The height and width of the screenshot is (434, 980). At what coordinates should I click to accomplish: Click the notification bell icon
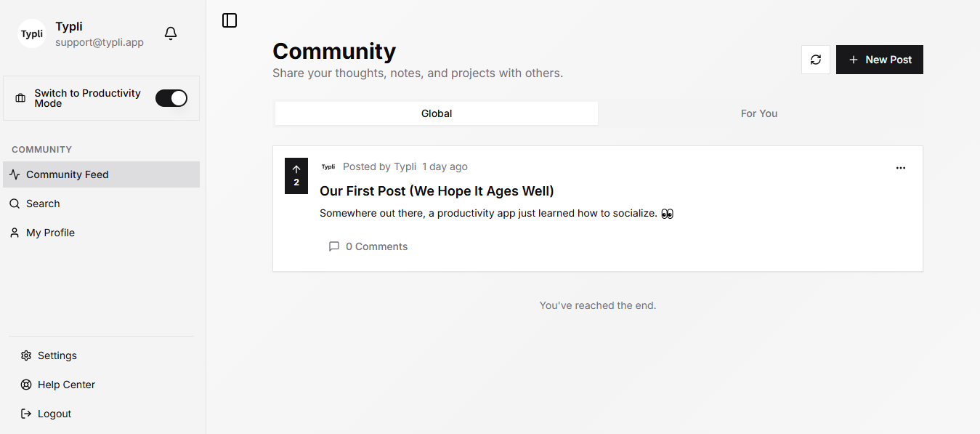click(x=171, y=33)
